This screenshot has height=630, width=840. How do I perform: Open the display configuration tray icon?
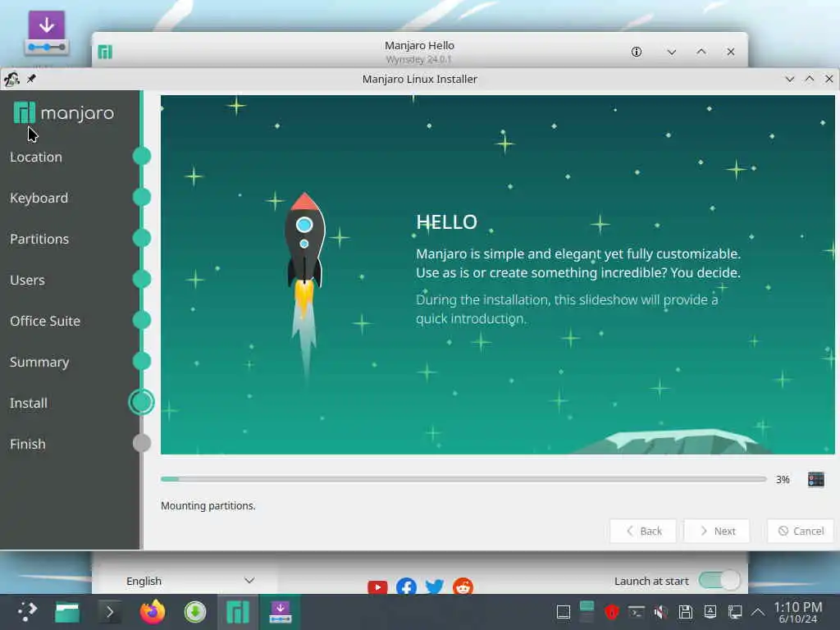[x=734, y=612]
